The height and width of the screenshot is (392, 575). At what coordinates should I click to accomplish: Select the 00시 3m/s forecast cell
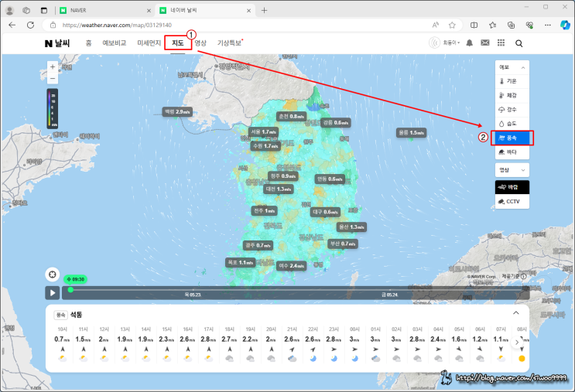(354, 343)
